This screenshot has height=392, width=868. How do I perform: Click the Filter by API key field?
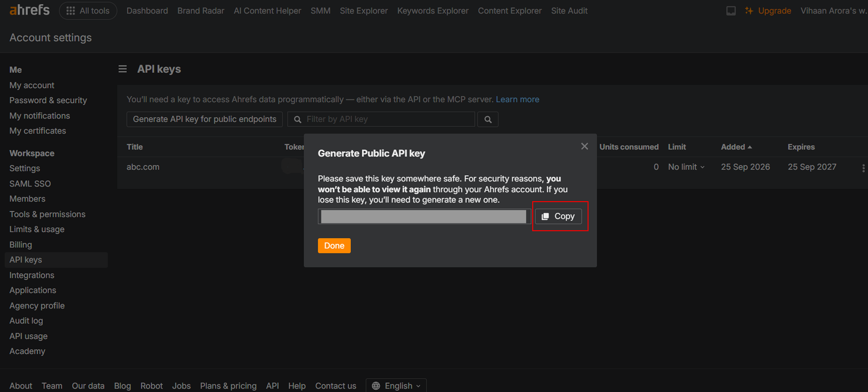(381, 119)
